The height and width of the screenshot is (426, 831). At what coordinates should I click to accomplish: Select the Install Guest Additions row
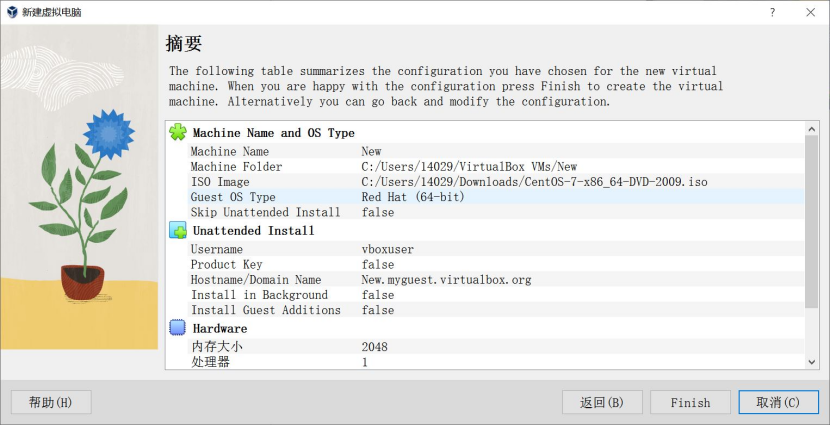[x=496, y=310]
